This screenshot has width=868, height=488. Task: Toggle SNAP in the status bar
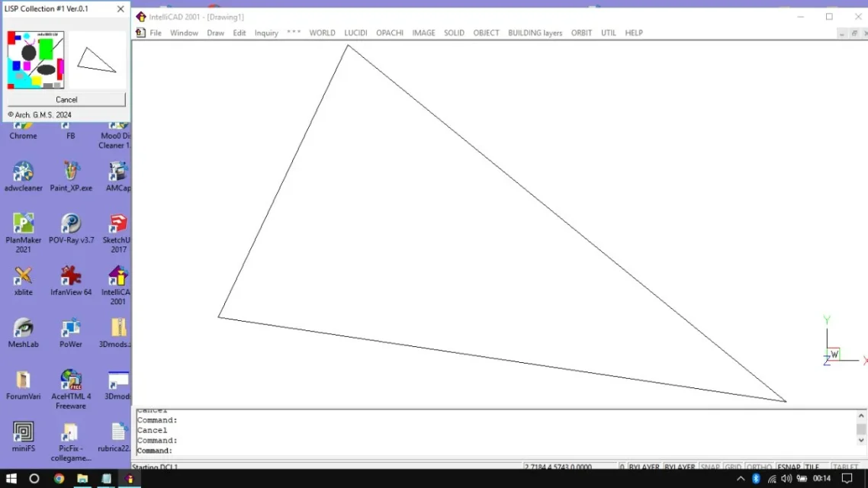[709, 467]
